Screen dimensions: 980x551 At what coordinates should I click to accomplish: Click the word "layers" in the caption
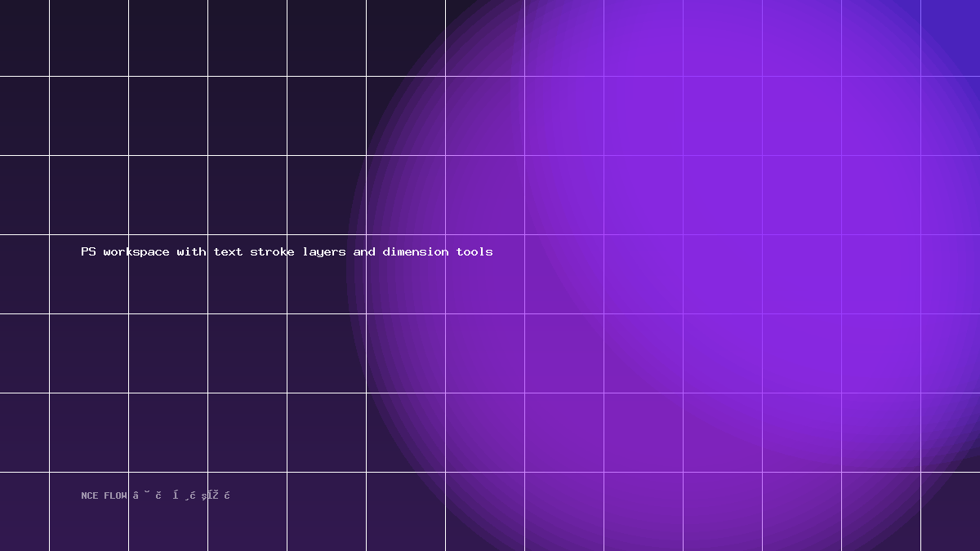(324, 252)
